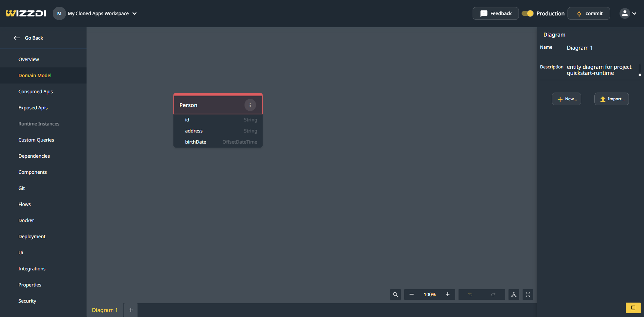Open the Feedback dialog
The image size is (644, 317).
[x=495, y=13]
